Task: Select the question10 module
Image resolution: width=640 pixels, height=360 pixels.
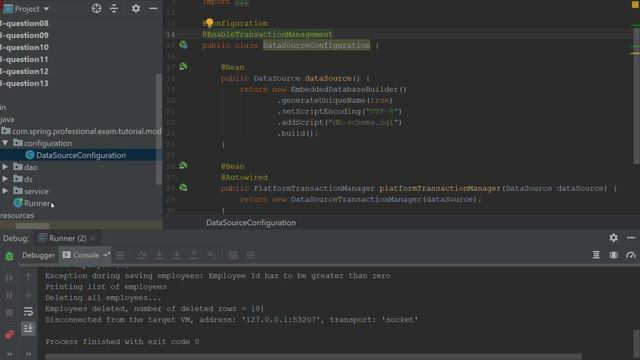Action: tap(24, 47)
